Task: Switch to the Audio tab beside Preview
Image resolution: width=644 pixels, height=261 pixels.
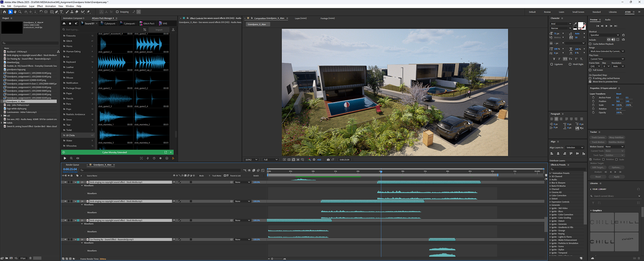Action: [x=608, y=19]
